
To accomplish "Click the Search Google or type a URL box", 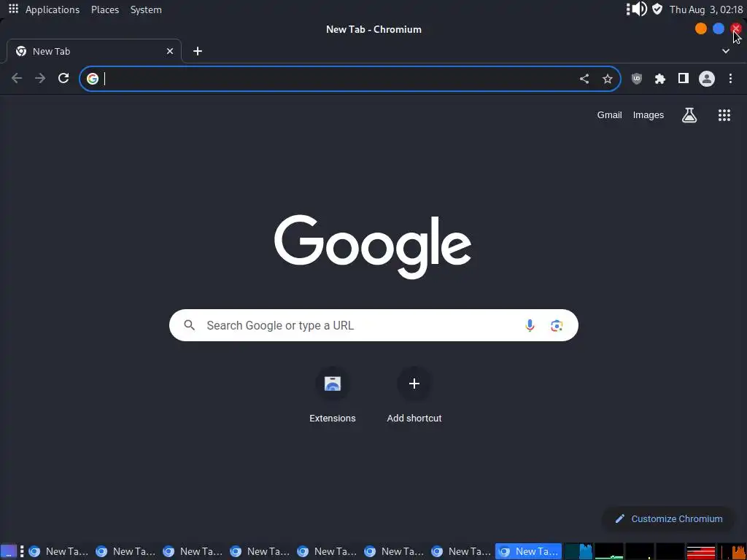I will 373,325.
